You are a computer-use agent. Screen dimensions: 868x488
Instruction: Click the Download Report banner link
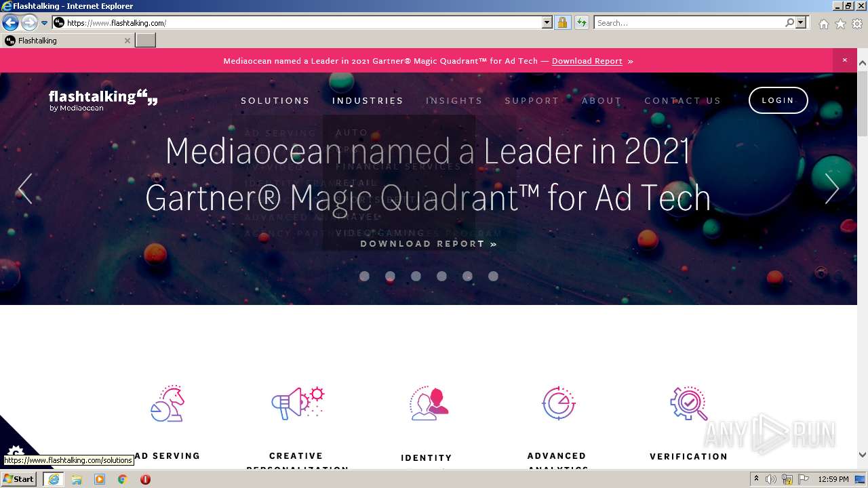click(x=587, y=61)
